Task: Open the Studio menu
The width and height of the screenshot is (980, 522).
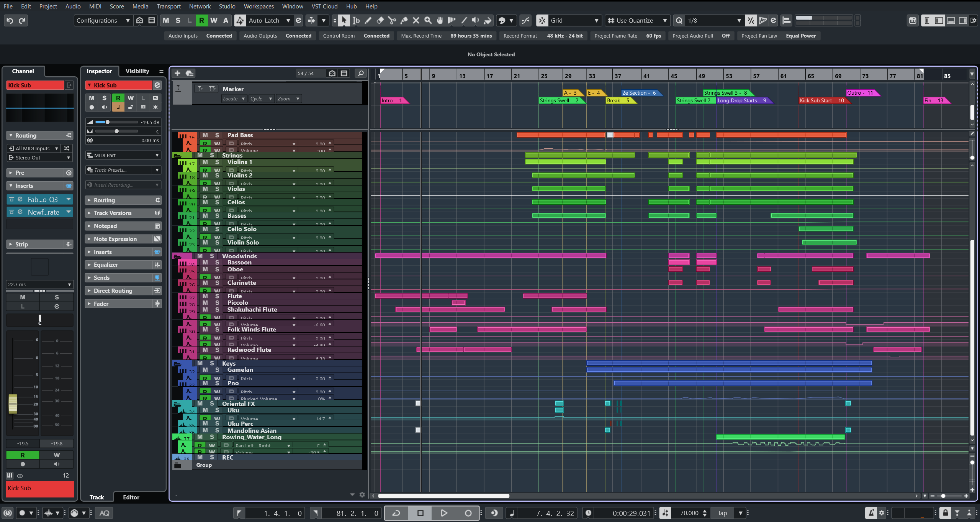Action: [227, 6]
